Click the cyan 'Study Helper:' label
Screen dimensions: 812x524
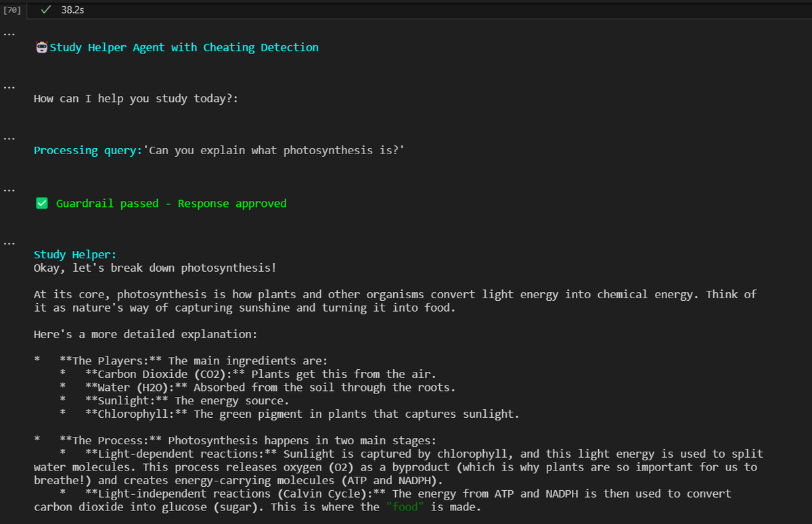[x=75, y=255]
